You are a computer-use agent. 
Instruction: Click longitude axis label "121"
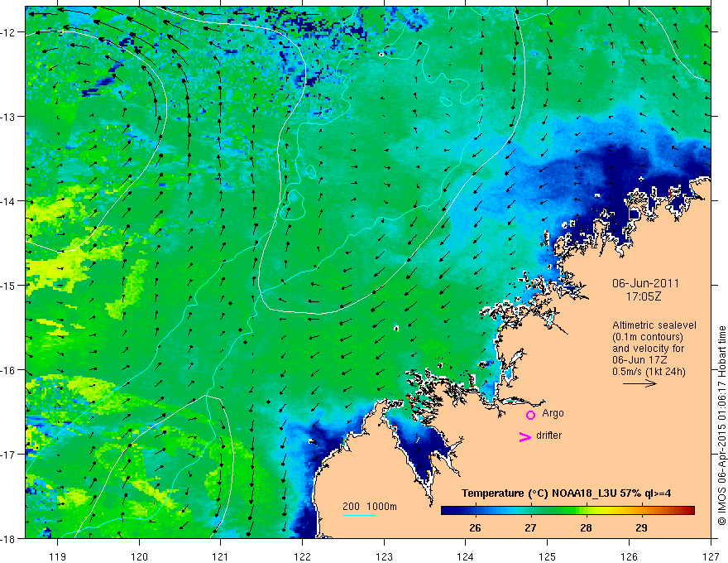pos(221,556)
